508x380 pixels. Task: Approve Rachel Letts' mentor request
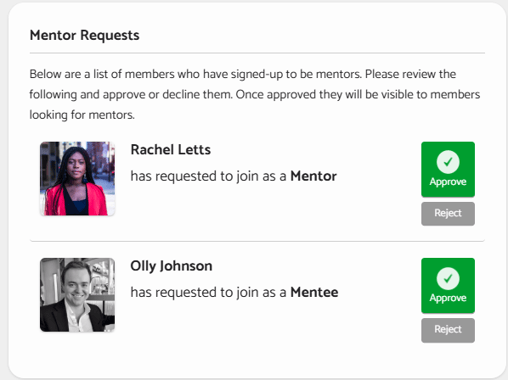click(448, 169)
